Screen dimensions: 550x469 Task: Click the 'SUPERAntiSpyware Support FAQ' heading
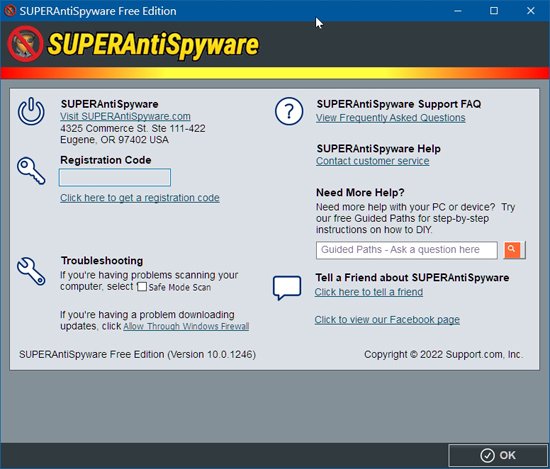(399, 104)
